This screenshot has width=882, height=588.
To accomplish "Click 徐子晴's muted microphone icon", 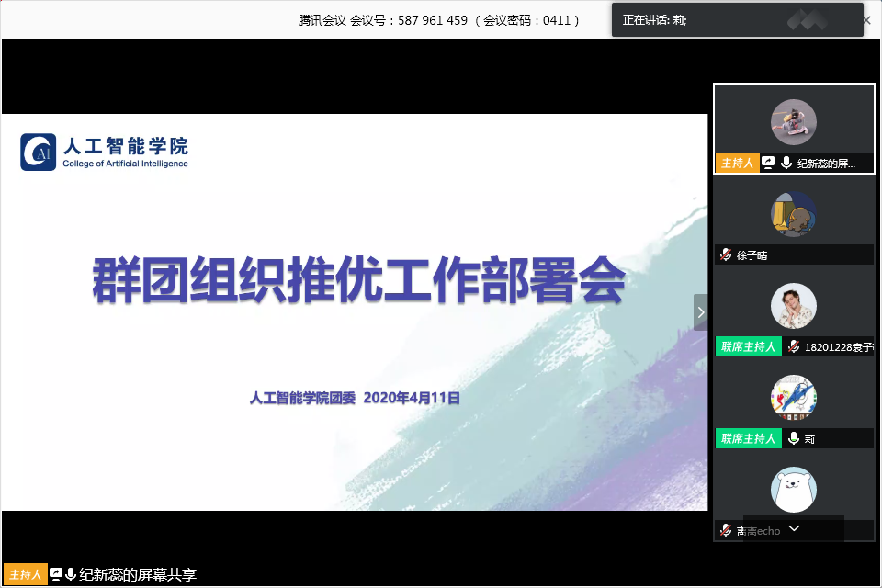I will point(726,255).
